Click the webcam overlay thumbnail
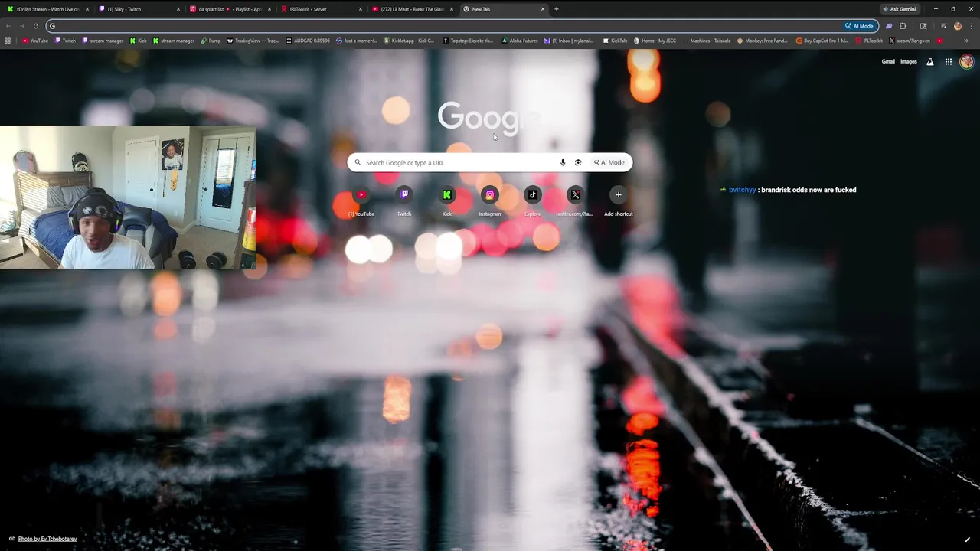The height and width of the screenshot is (551, 980). (x=128, y=197)
